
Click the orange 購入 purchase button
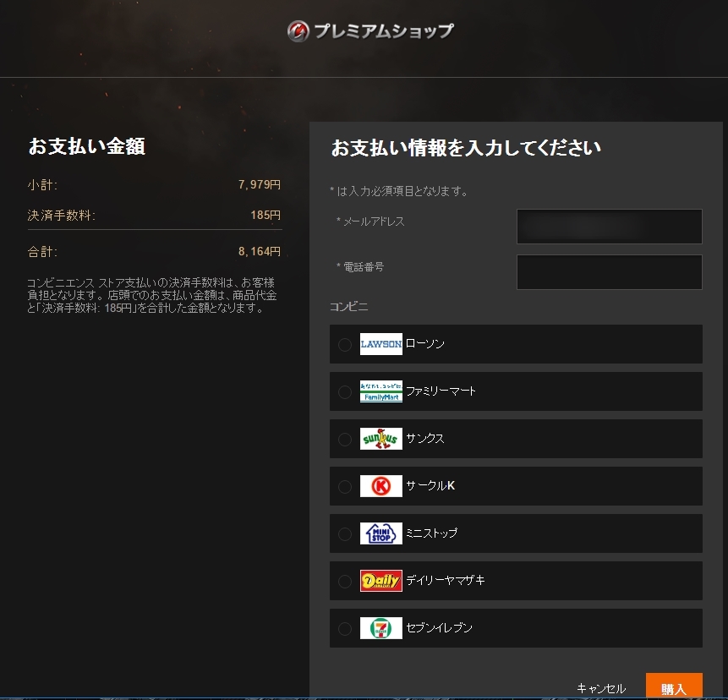click(x=674, y=686)
